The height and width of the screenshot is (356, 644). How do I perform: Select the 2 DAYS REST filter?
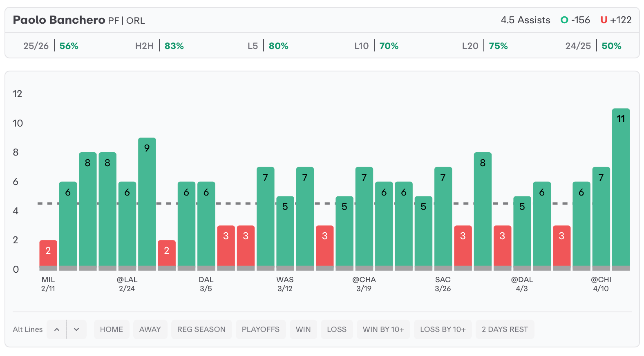click(505, 329)
